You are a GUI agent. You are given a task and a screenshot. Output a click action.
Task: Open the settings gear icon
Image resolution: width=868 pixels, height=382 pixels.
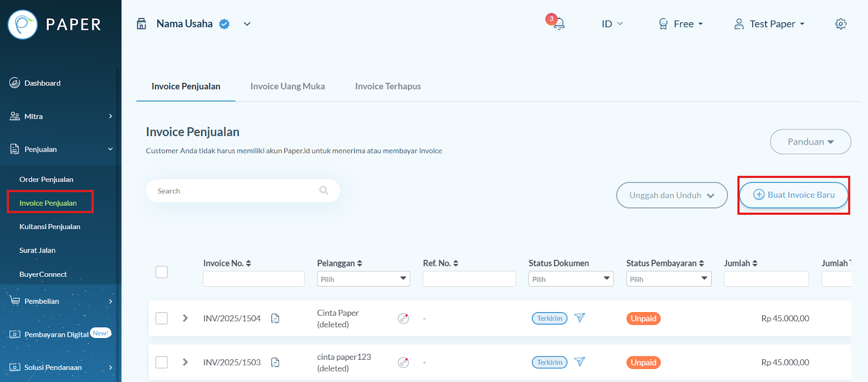pyautogui.click(x=840, y=24)
